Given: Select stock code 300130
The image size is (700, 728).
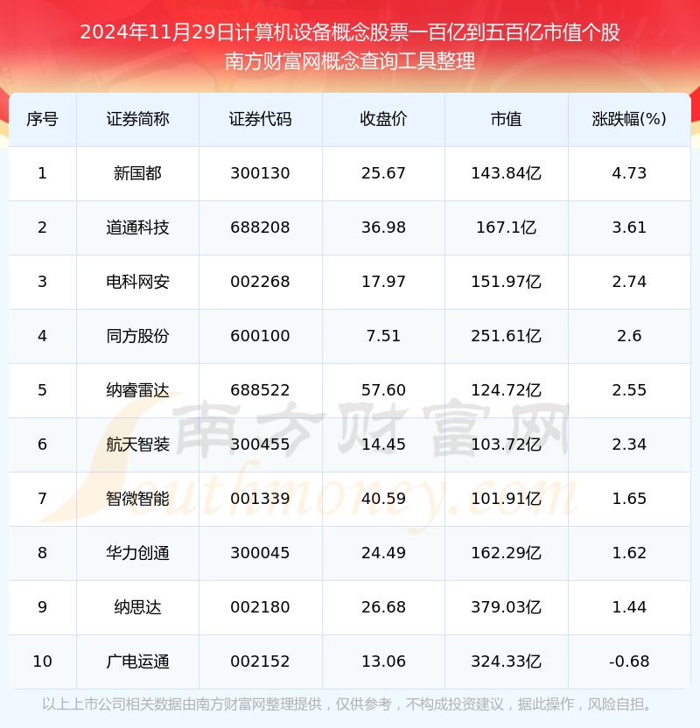Looking at the screenshot, I should point(260,173).
